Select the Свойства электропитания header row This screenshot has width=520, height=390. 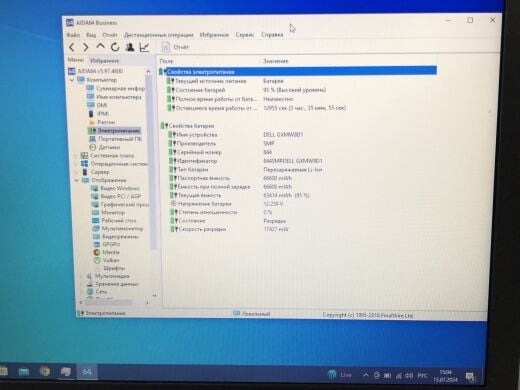[x=298, y=71]
